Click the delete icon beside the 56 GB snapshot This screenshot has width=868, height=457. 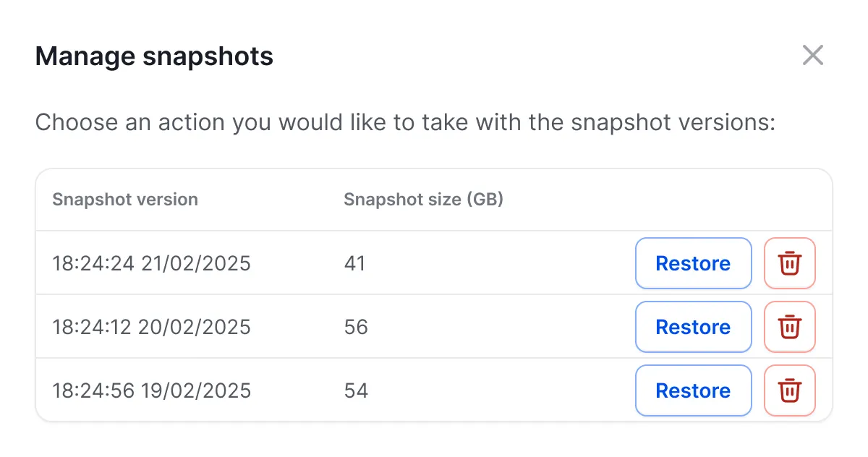[789, 327]
